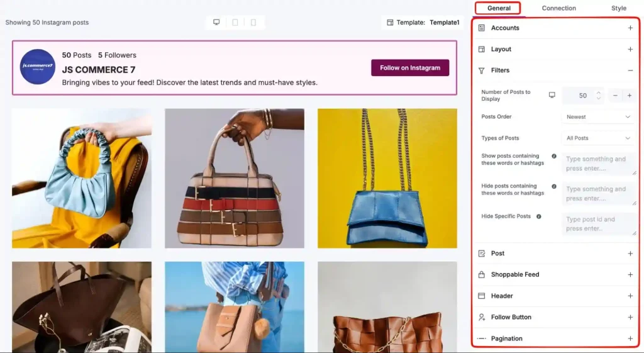
Task: Expand the Accounts section
Action: [x=630, y=28]
